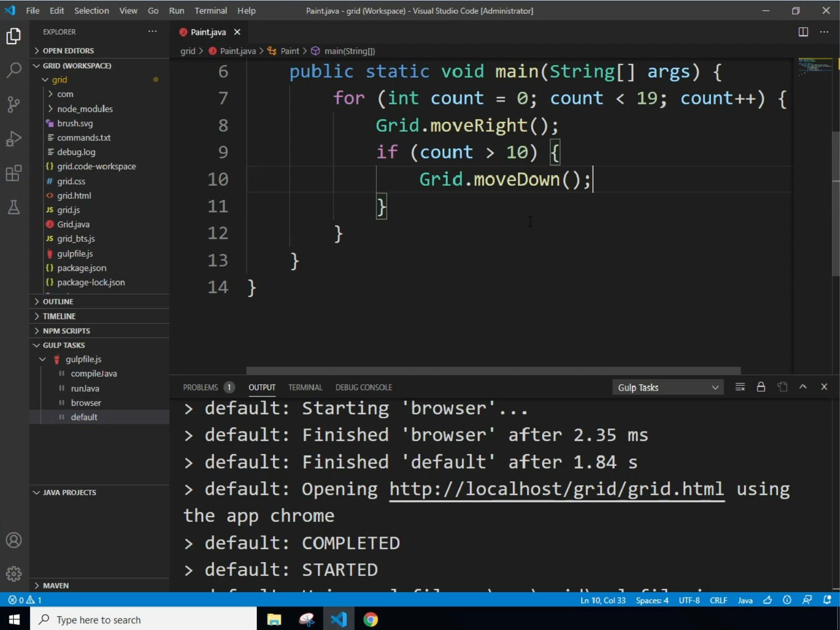Switch to the DEBUG CONSOLE tab
This screenshot has width=840, height=630.
coord(363,387)
